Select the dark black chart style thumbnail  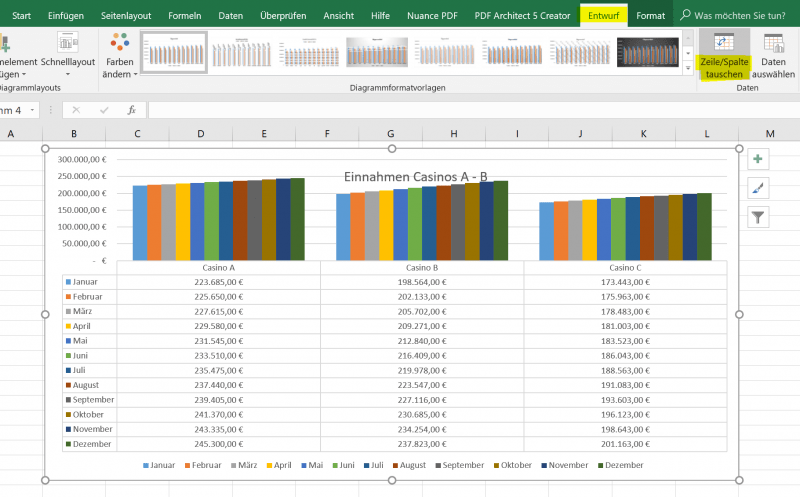coord(648,53)
